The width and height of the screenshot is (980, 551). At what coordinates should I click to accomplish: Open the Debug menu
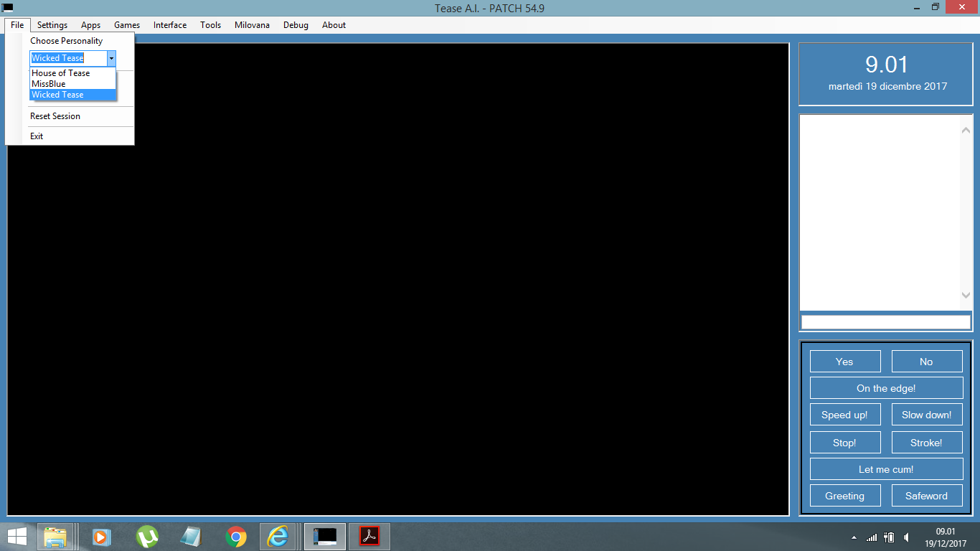pos(296,25)
